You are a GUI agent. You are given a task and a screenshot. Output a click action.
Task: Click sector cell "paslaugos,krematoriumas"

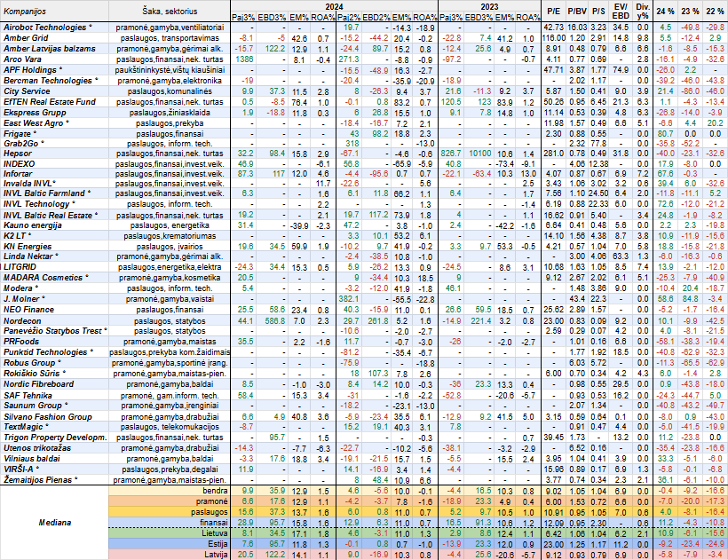pyautogui.click(x=170, y=236)
